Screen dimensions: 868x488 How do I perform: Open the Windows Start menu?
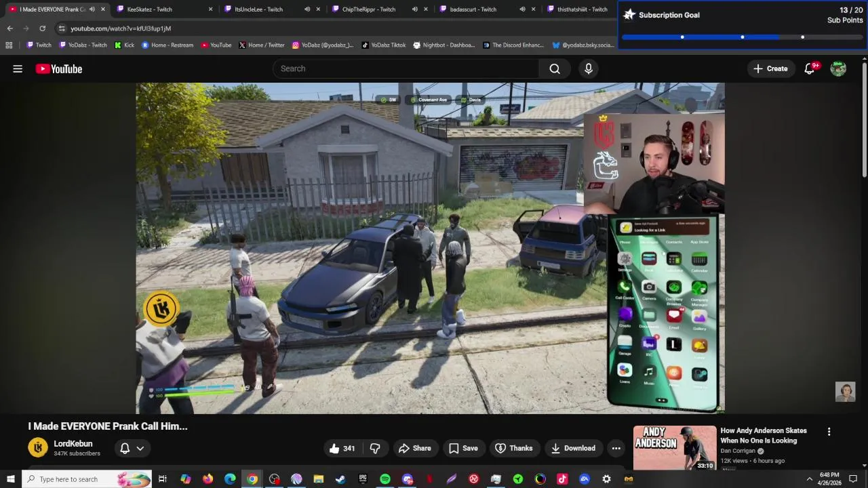pos(10,479)
